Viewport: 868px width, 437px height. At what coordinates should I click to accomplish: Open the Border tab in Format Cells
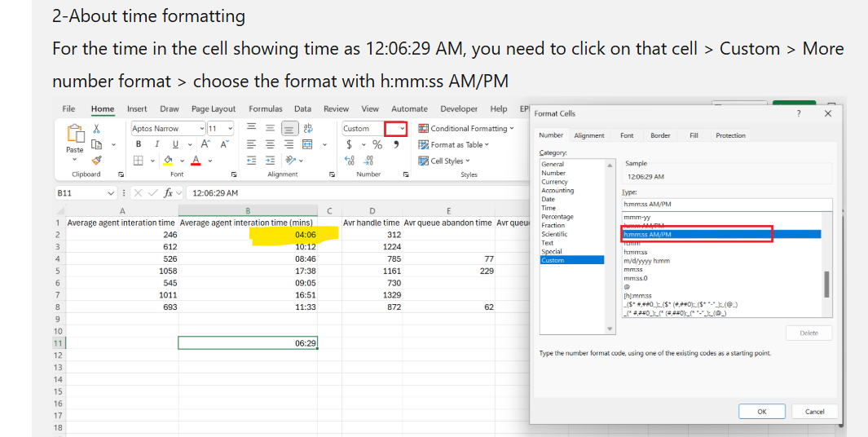tap(660, 135)
